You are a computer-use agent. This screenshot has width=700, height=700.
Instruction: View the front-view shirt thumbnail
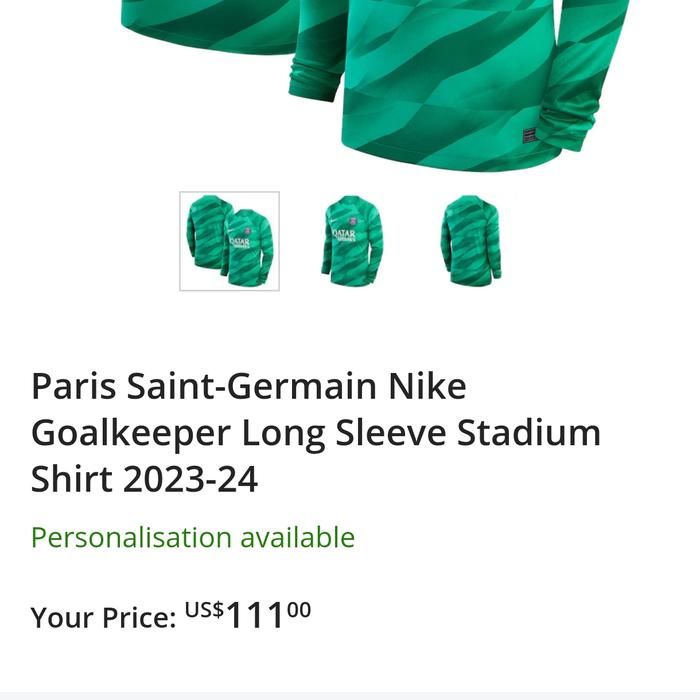[x=351, y=240]
